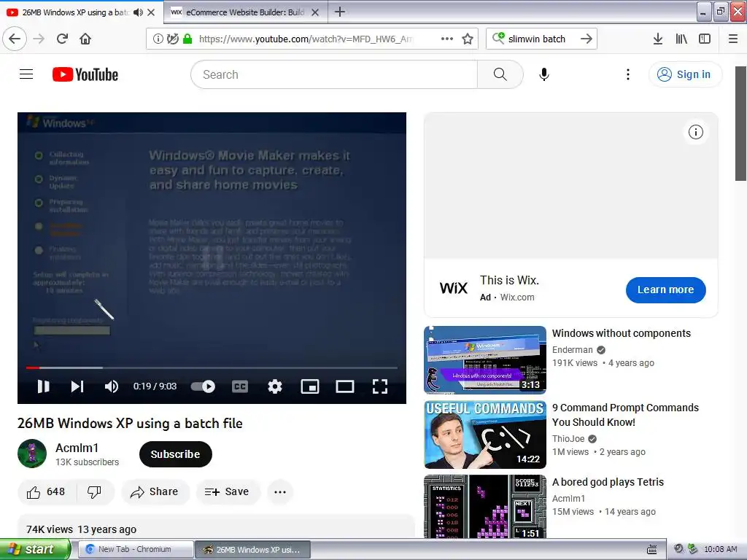Viewport: 747px width, 560px height.
Task: Open the Acmlm1 channel avatar
Action: (32, 454)
